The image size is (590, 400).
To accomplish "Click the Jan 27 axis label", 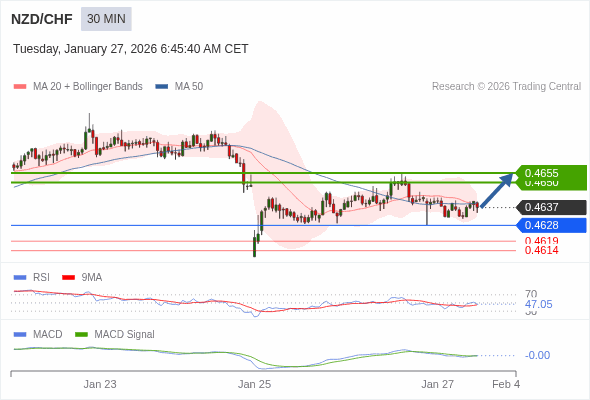I will pos(437,384).
